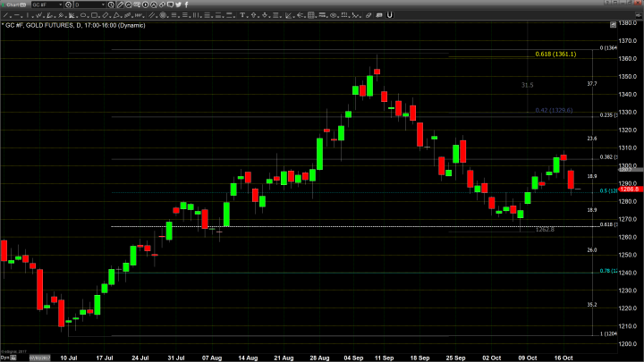This screenshot has width=644, height=362.
Task: Select the vertical line drawing tool
Action: 28,15
